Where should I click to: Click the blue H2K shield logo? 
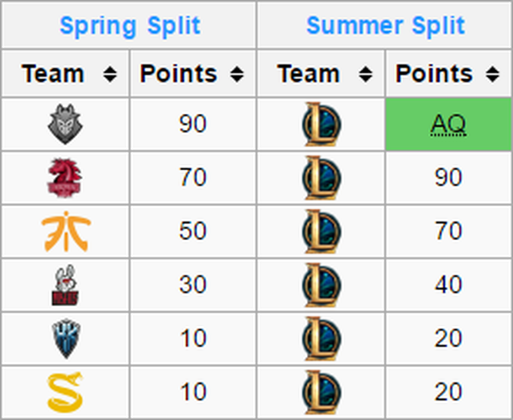tap(66, 338)
